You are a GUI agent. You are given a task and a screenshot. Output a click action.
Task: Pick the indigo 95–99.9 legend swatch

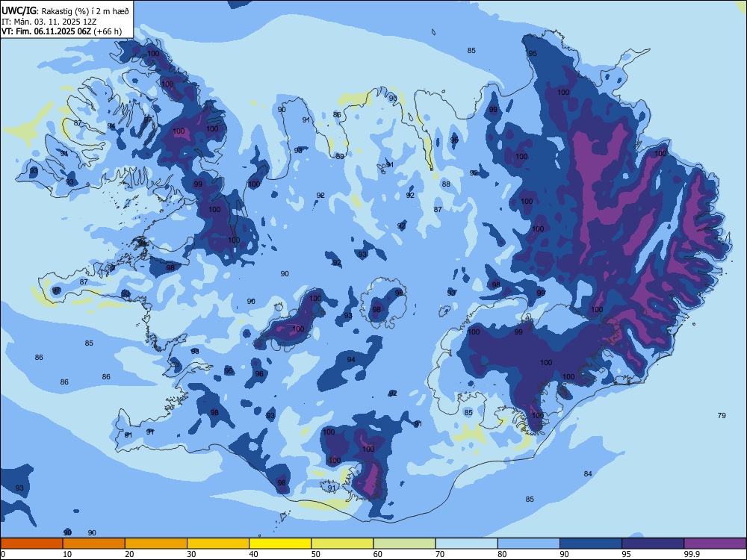click(653, 544)
